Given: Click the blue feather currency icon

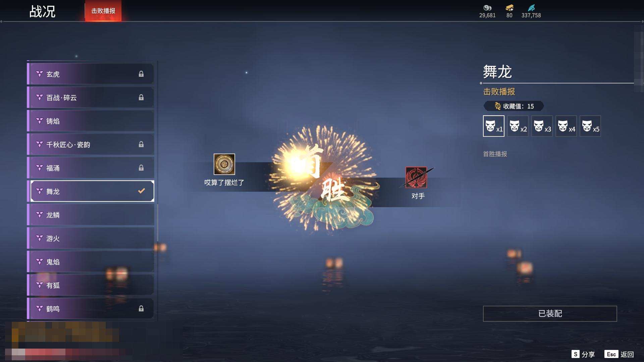Looking at the screenshot, I should [x=531, y=8].
